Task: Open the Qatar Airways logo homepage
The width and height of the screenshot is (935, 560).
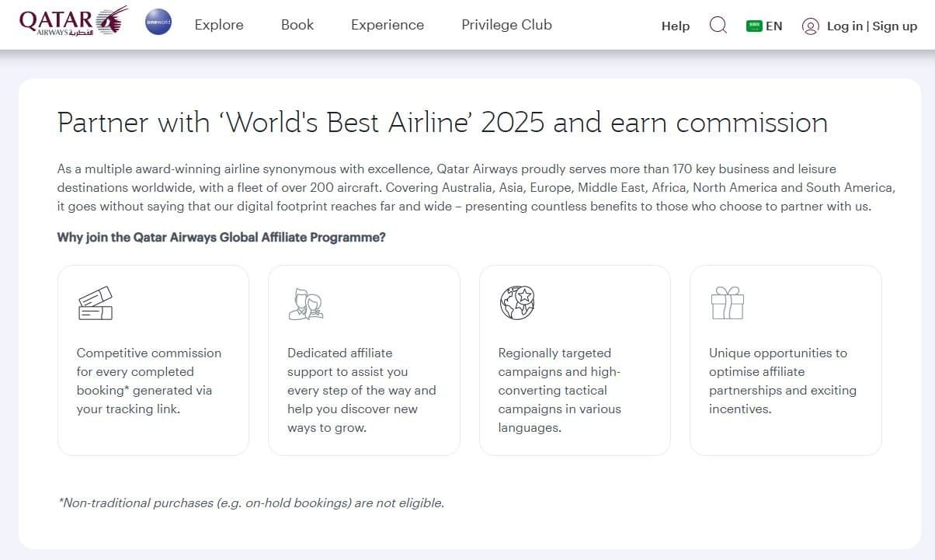Action: (73, 22)
